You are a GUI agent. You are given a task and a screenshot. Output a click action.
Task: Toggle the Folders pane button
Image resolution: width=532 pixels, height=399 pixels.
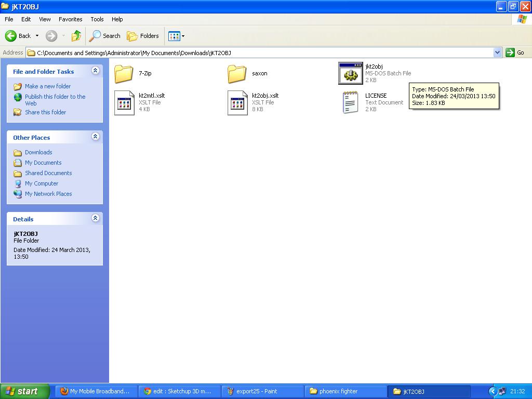(x=142, y=36)
